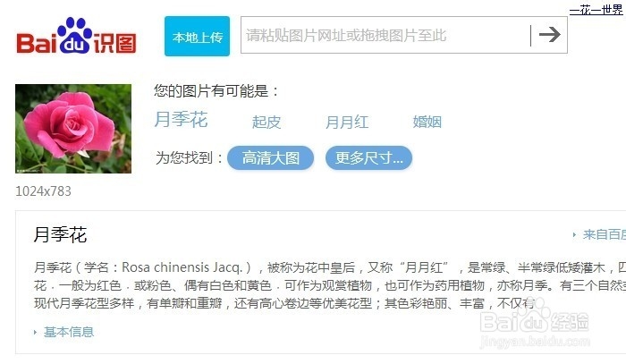Expand the 基本信息 section
This screenshot has height=364, width=626.
coord(69,332)
